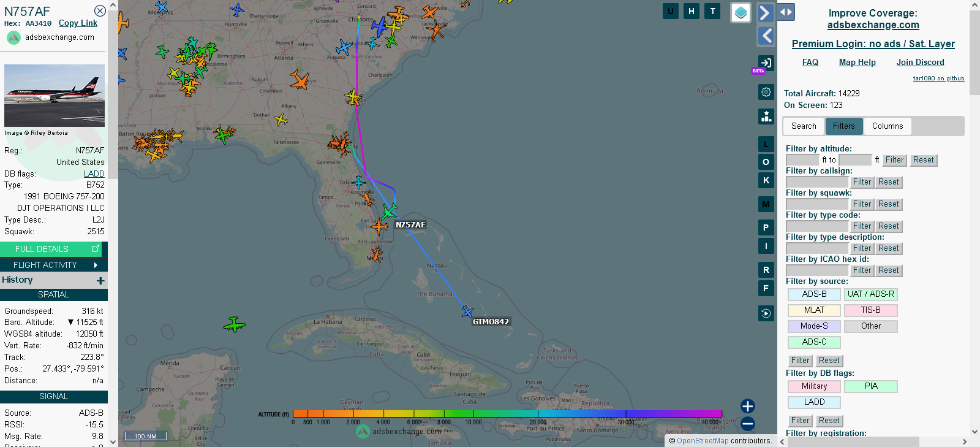Click Copy Link for N757AF
This screenshot has height=447, width=980.
tap(78, 23)
